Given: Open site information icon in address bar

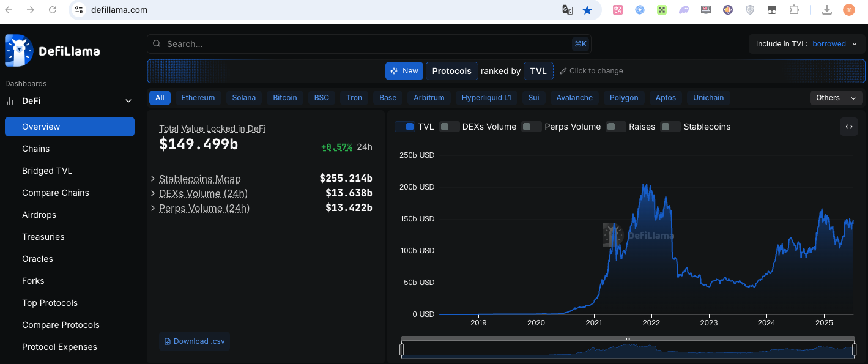Looking at the screenshot, I should (x=79, y=10).
